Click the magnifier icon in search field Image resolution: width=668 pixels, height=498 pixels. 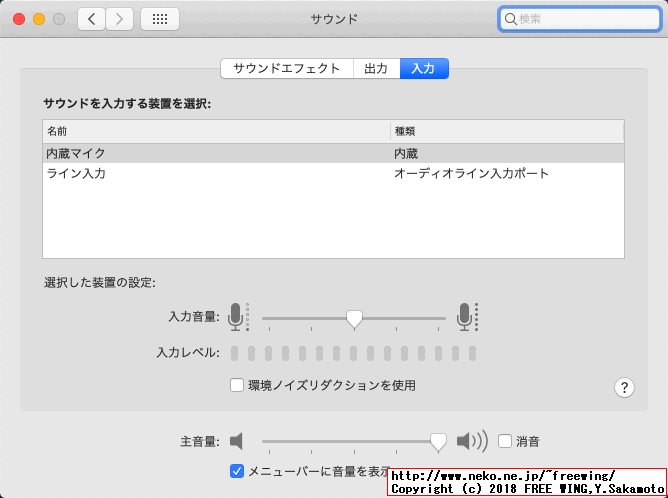coord(510,19)
